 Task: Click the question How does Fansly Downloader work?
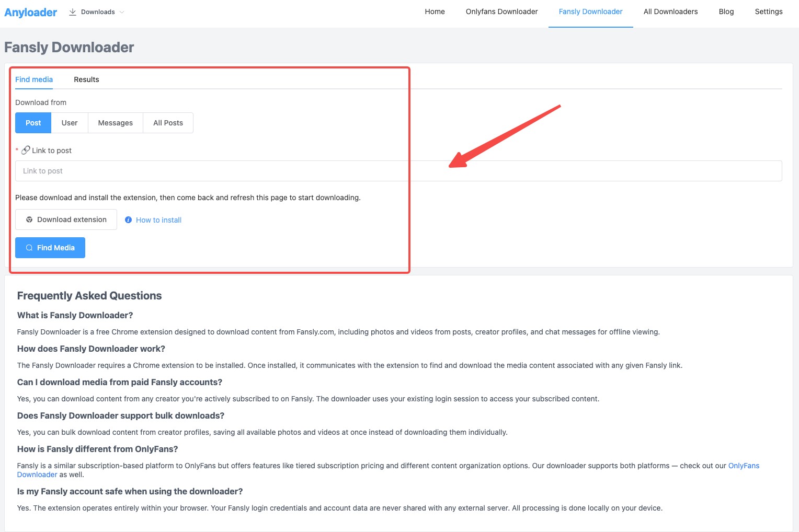91,349
